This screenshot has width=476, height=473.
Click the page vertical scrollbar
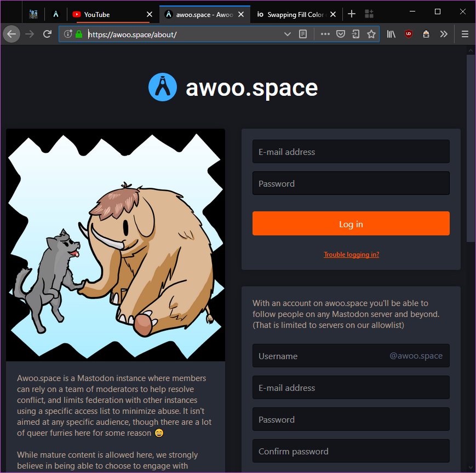[x=470, y=148]
